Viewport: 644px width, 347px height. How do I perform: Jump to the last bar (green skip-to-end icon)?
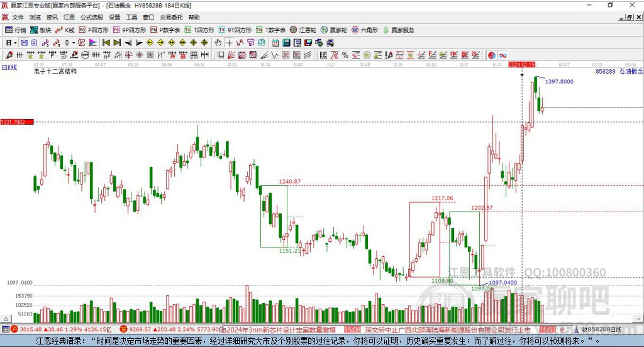click(117, 43)
